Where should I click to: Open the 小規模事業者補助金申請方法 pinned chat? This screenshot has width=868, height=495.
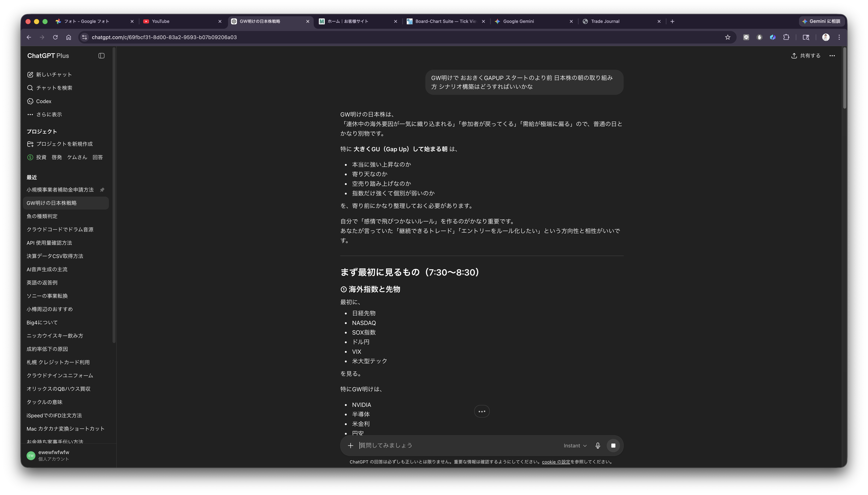pos(66,190)
